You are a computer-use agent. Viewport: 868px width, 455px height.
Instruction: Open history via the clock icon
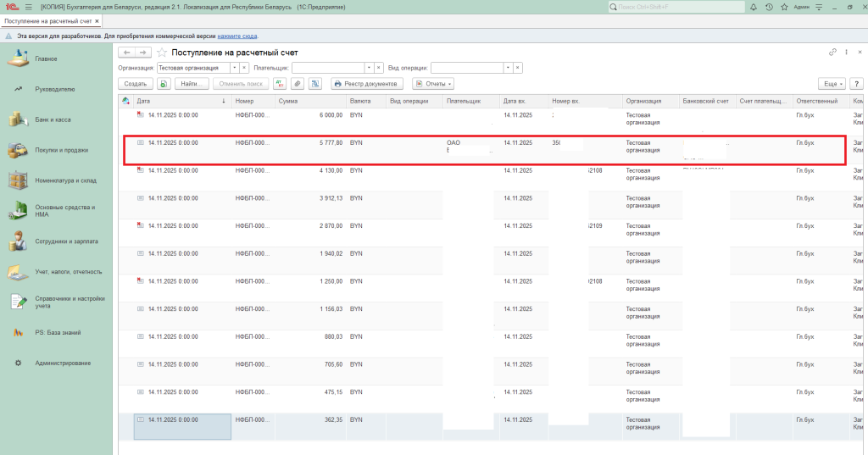click(x=769, y=7)
